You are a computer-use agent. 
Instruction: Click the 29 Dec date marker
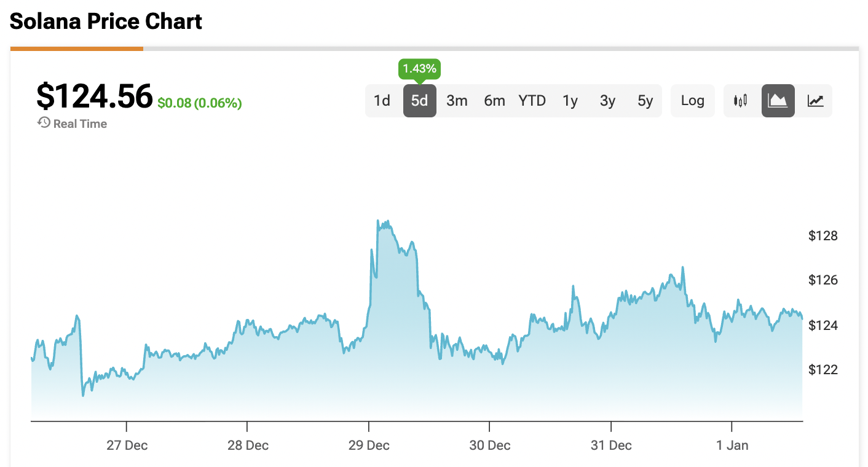(369, 445)
